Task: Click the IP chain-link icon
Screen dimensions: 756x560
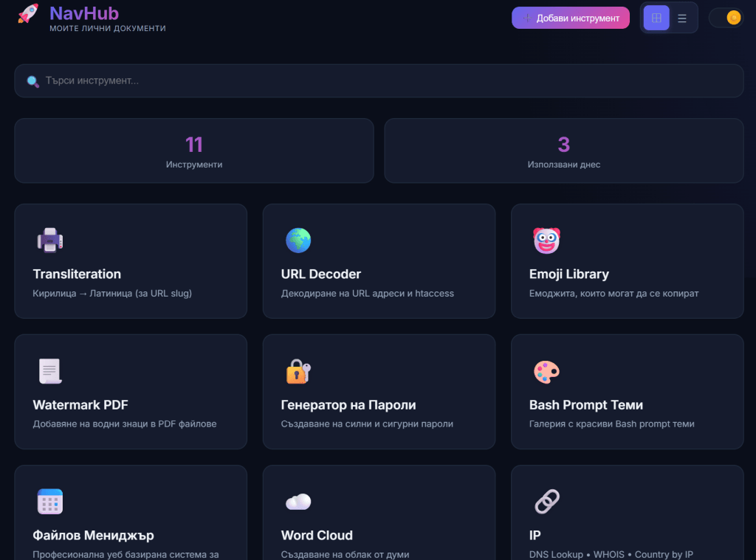Action: click(547, 502)
